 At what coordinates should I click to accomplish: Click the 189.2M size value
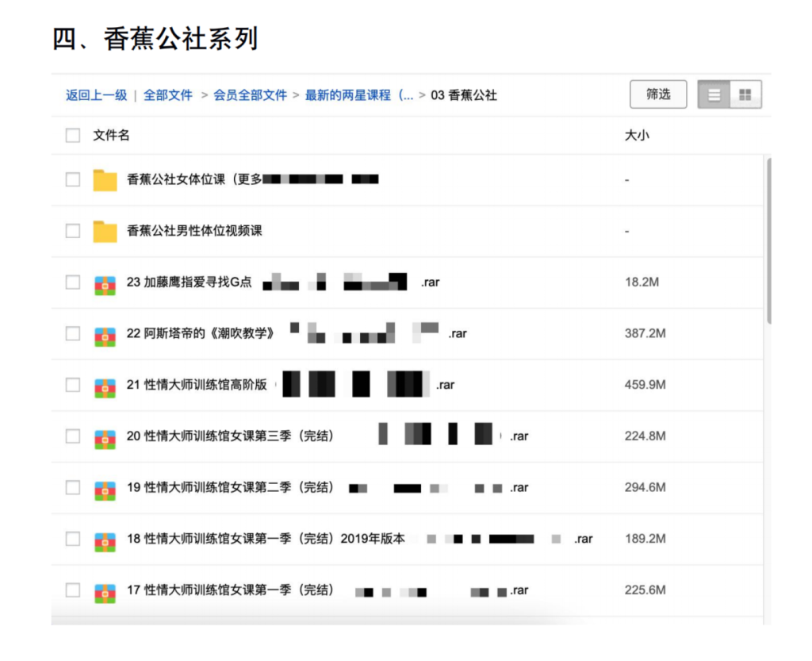(645, 539)
